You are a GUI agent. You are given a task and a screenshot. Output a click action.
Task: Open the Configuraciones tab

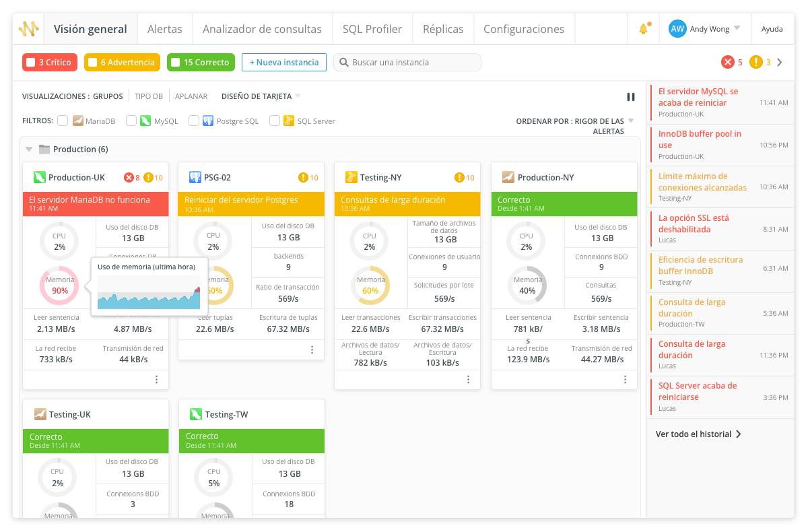[x=524, y=29]
